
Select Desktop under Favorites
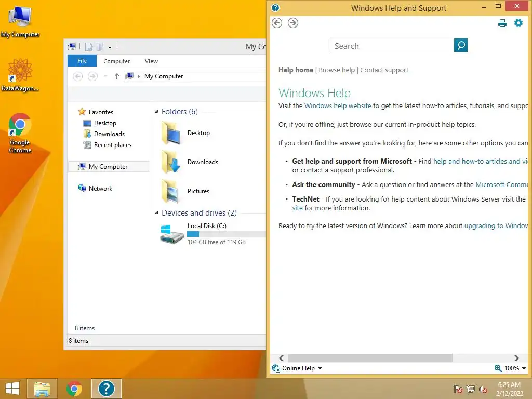[105, 123]
